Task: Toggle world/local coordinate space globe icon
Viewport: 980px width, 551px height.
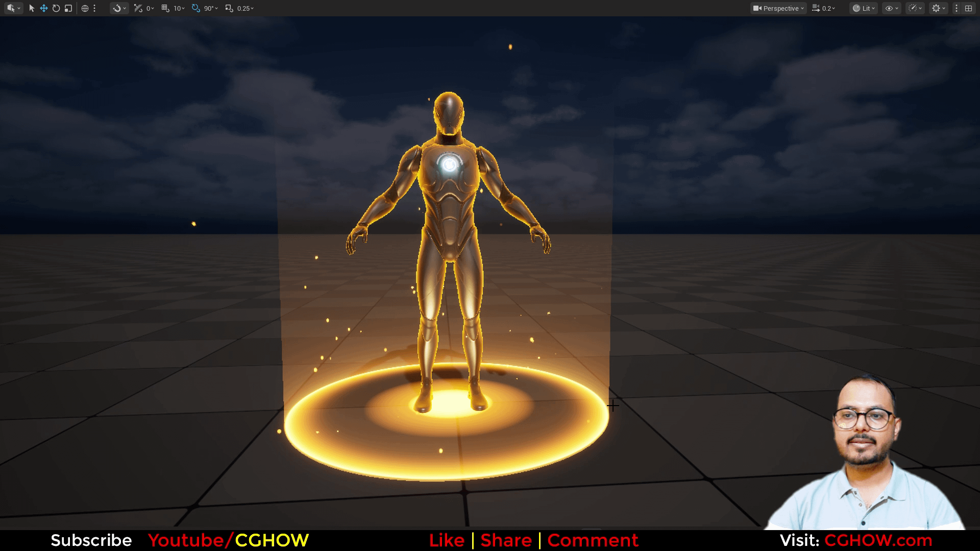Action: [x=85, y=8]
